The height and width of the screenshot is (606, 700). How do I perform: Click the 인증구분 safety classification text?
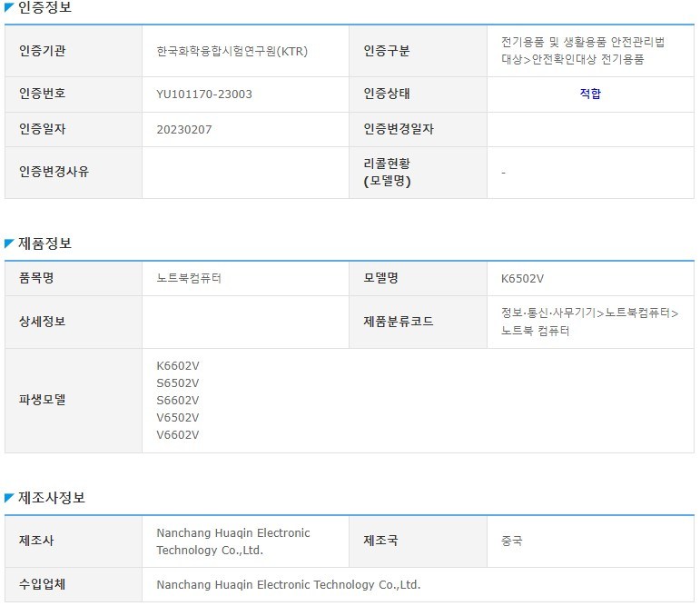coord(583,51)
